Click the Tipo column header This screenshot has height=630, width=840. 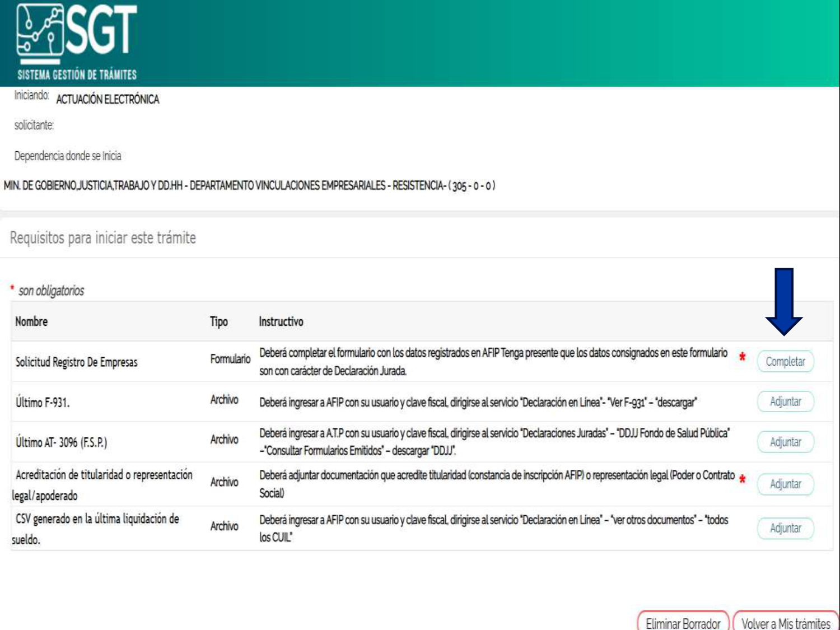coord(218,321)
